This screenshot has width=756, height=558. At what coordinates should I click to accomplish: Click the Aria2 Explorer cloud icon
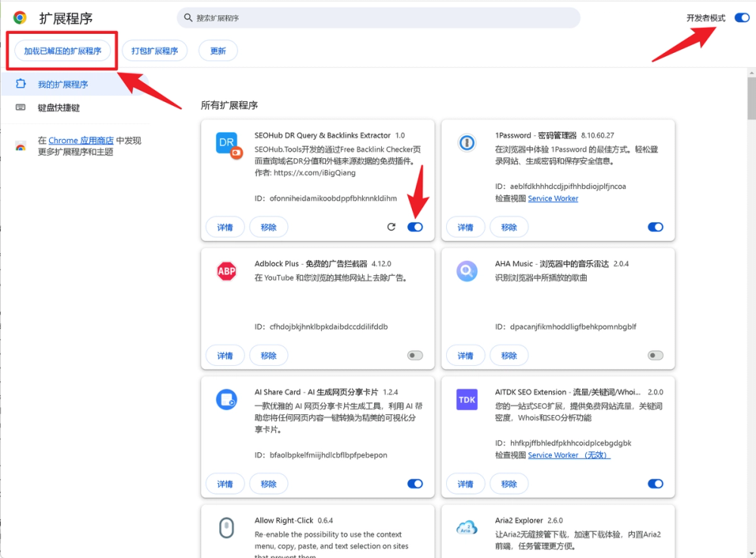tap(466, 527)
